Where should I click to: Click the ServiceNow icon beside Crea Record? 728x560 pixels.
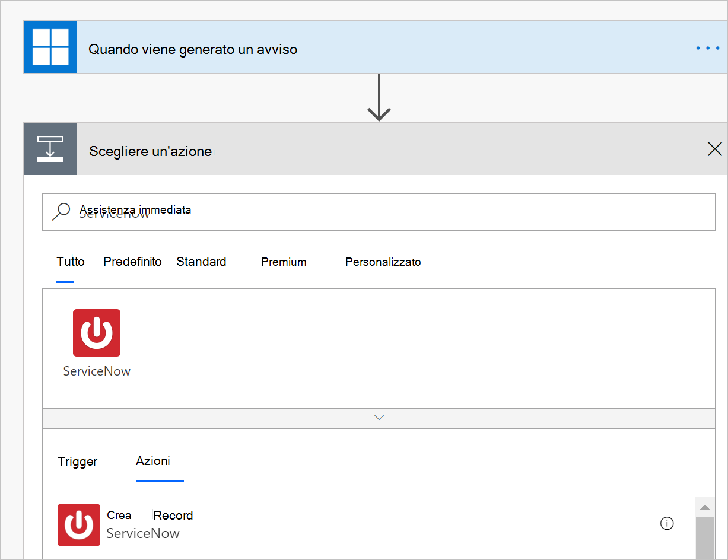[79, 524]
